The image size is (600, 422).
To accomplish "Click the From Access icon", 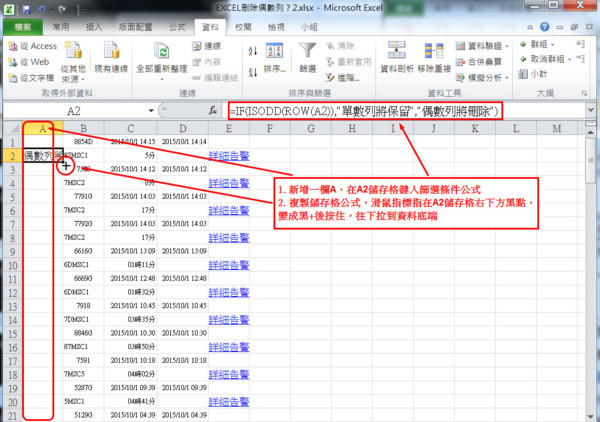I will (x=13, y=46).
